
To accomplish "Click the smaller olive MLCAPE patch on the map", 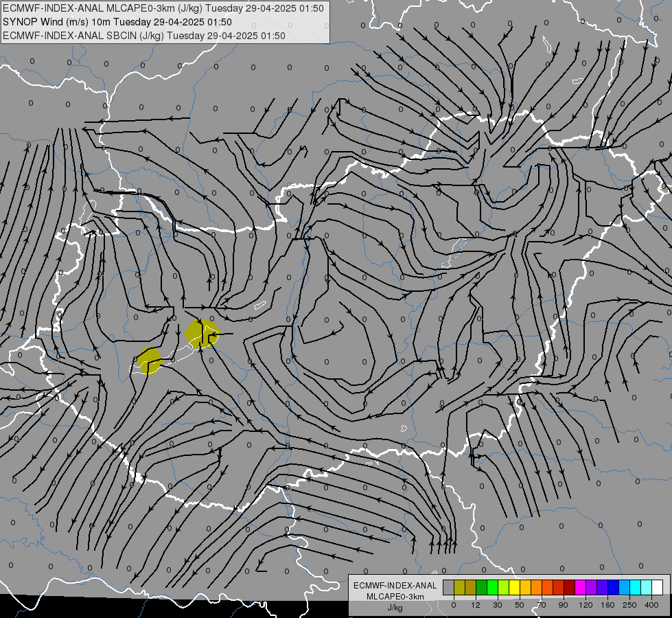I will (150, 360).
